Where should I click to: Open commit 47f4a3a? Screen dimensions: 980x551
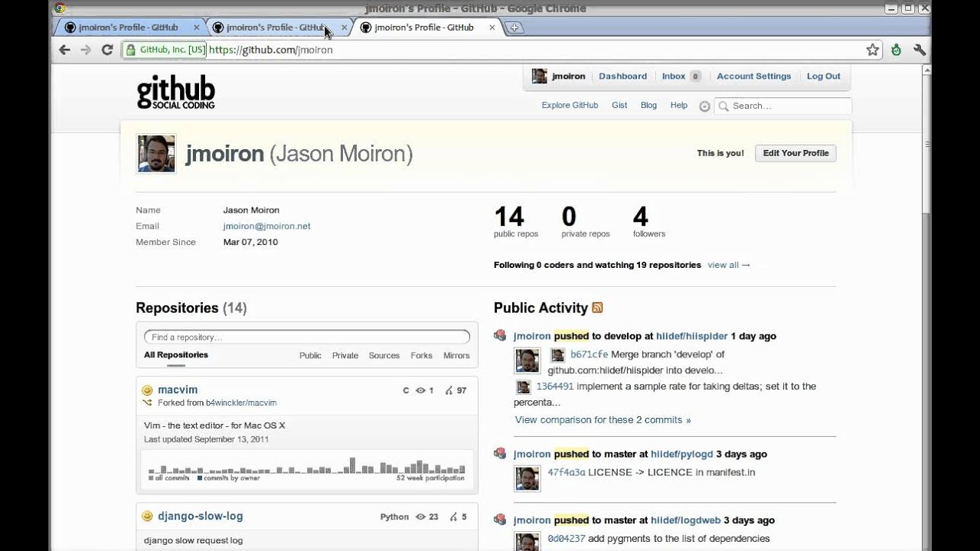coord(567,473)
